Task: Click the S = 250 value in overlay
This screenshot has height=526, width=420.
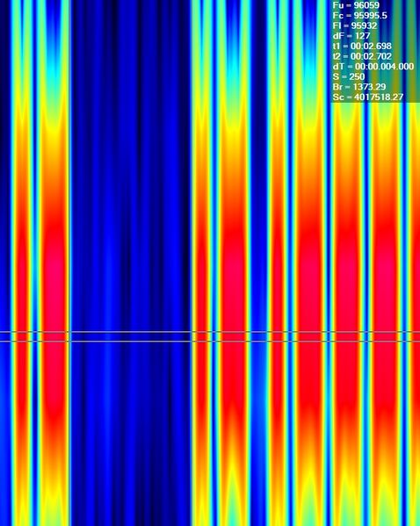Action: 349,76
